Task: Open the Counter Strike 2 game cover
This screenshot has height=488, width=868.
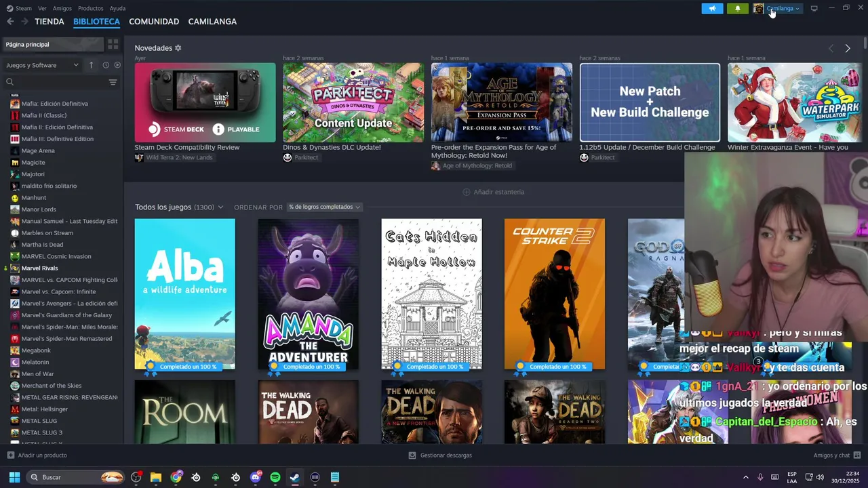Action: pos(555,294)
